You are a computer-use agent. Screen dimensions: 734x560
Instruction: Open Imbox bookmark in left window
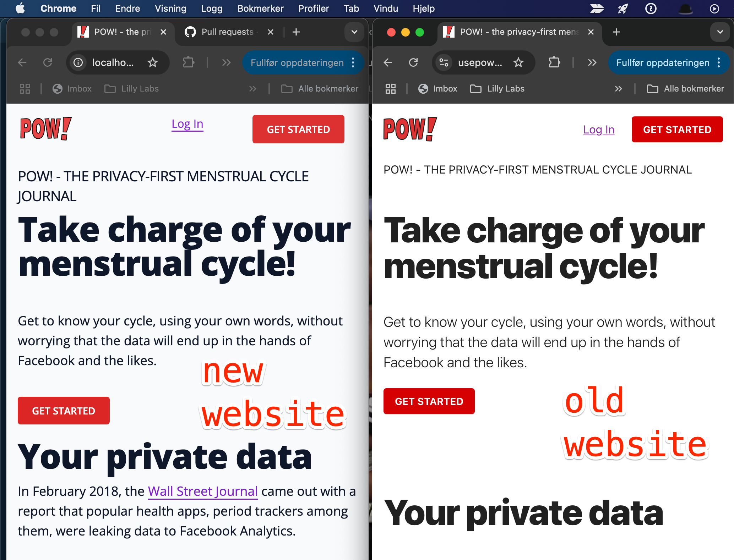72,89
